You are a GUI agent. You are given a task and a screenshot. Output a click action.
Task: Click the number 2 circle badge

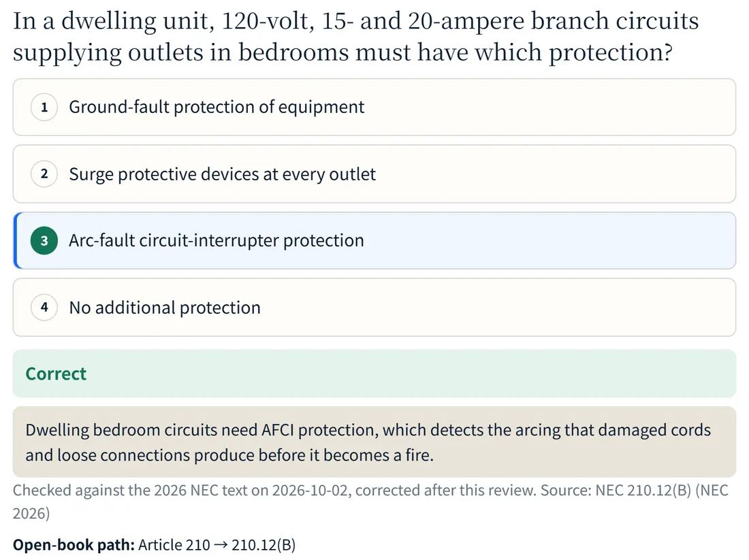44,174
